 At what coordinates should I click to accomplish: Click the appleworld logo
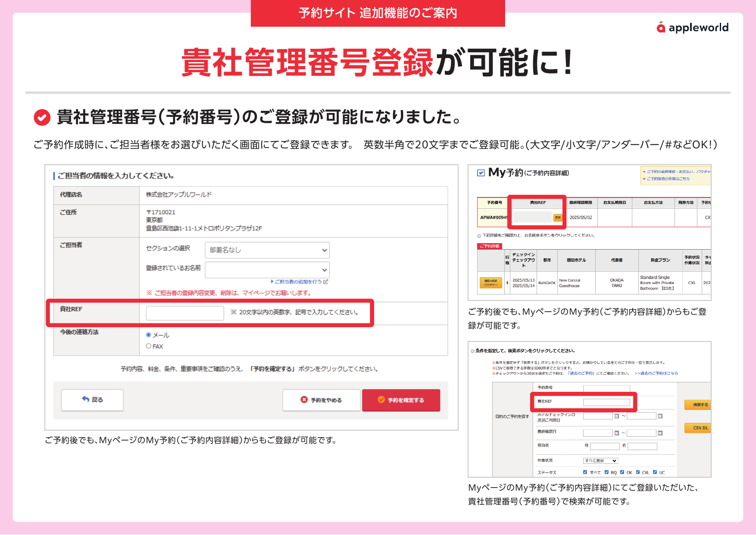(692, 28)
